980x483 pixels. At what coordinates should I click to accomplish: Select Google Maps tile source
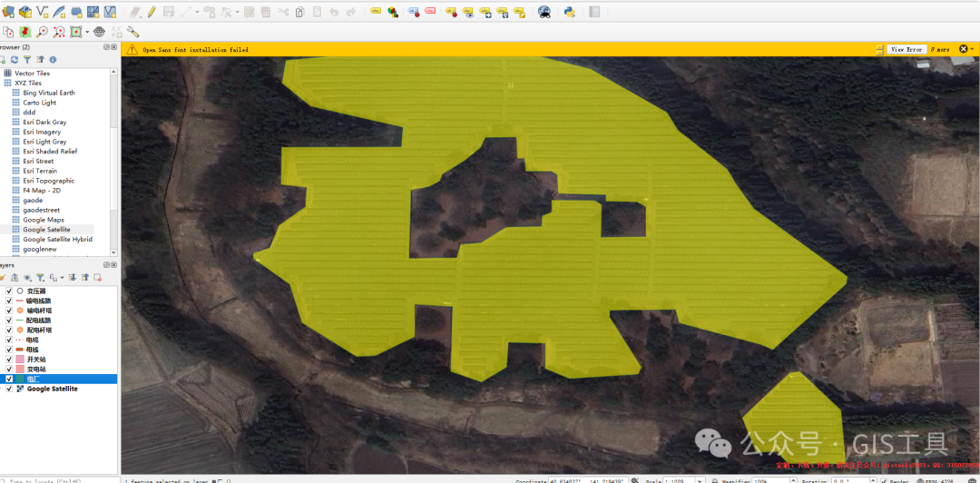[x=44, y=220]
